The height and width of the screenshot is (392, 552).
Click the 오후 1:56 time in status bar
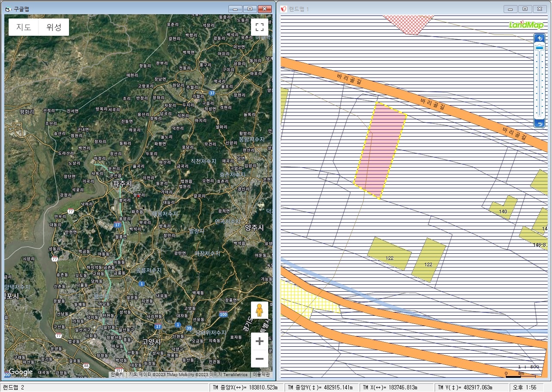click(524, 387)
